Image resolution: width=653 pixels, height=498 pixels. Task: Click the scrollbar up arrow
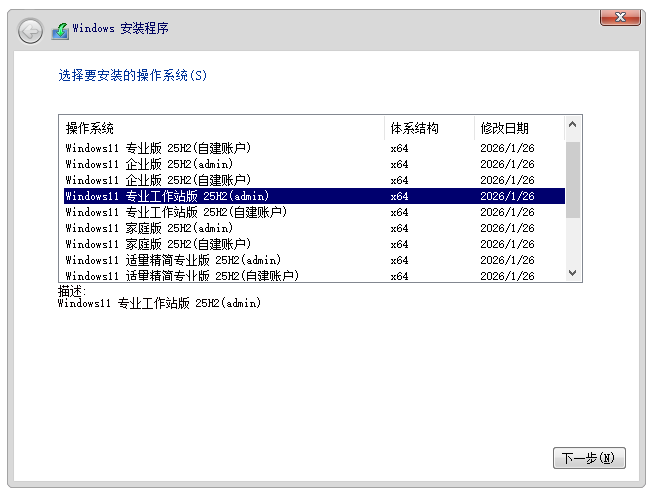[573, 125]
